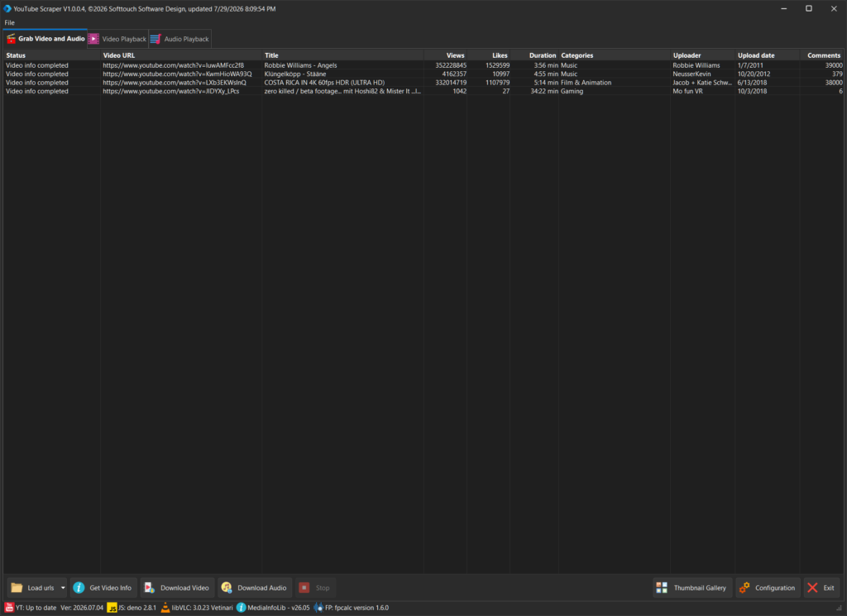Click the upload date 6/13/2018
Image resolution: width=847 pixels, height=616 pixels.
[752, 83]
